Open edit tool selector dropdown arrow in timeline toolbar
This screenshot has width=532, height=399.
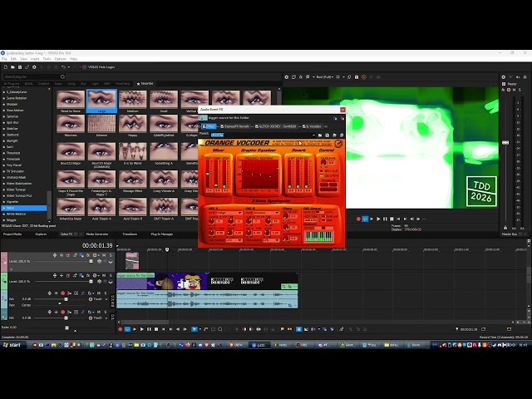(x=199, y=329)
